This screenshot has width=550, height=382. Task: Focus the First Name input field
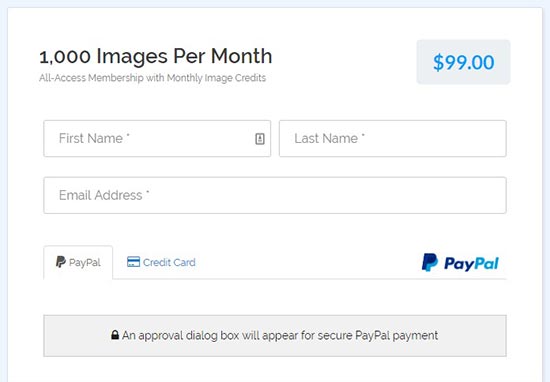[157, 139]
